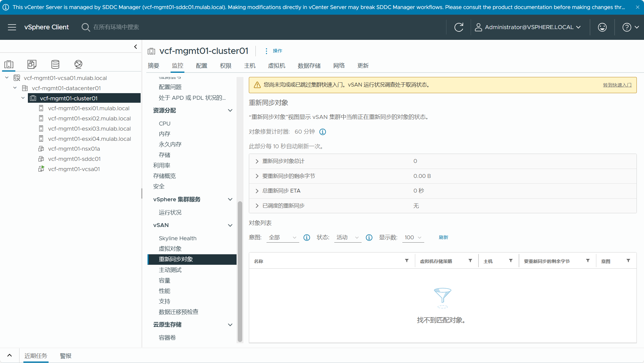
Task: Switch to Storage inventory view icon
Action: (55, 64)
